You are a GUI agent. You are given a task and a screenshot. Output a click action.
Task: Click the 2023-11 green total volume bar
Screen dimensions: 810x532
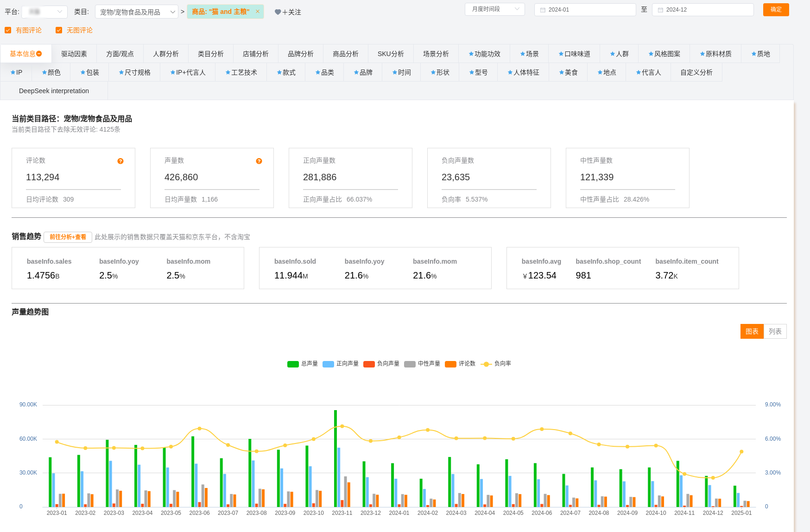pos(335,458)
